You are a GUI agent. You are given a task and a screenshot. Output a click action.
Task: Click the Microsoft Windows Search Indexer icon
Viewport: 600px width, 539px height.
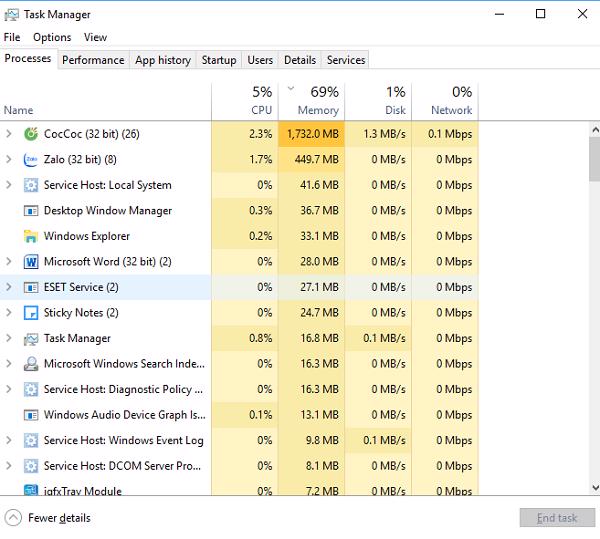click(x=31, y=364)
